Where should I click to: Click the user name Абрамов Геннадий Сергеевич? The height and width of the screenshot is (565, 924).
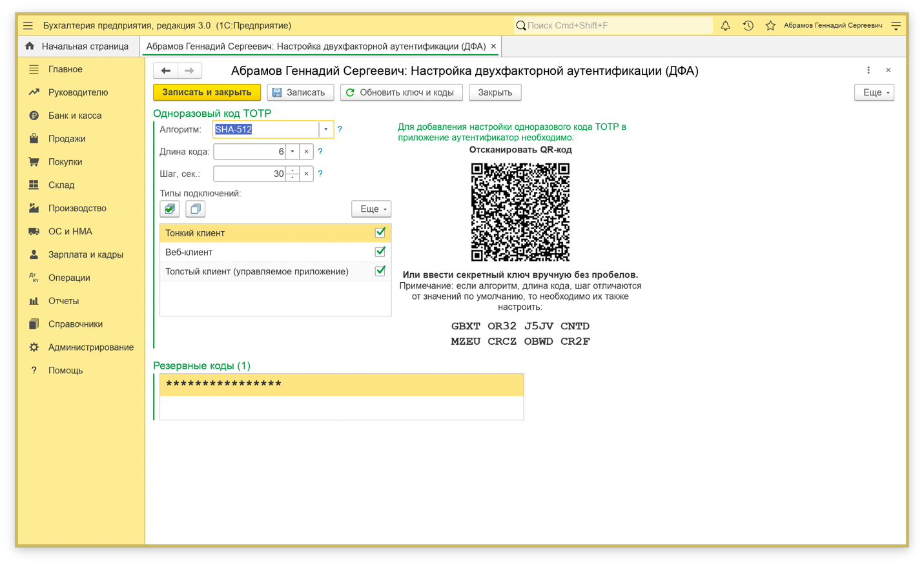point(833,26)
